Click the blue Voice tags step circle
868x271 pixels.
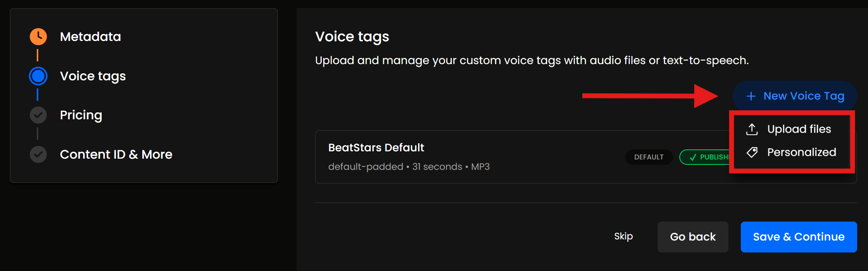point(38,76)
